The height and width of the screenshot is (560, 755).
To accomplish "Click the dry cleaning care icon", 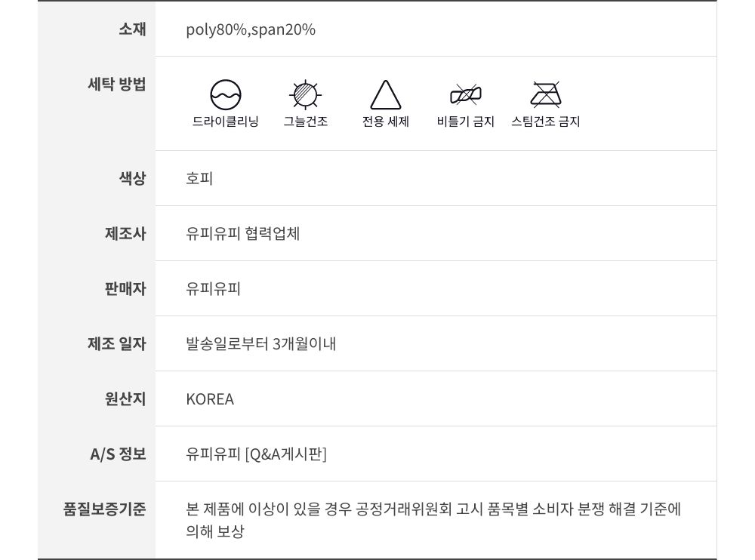I will coord(226,95).
